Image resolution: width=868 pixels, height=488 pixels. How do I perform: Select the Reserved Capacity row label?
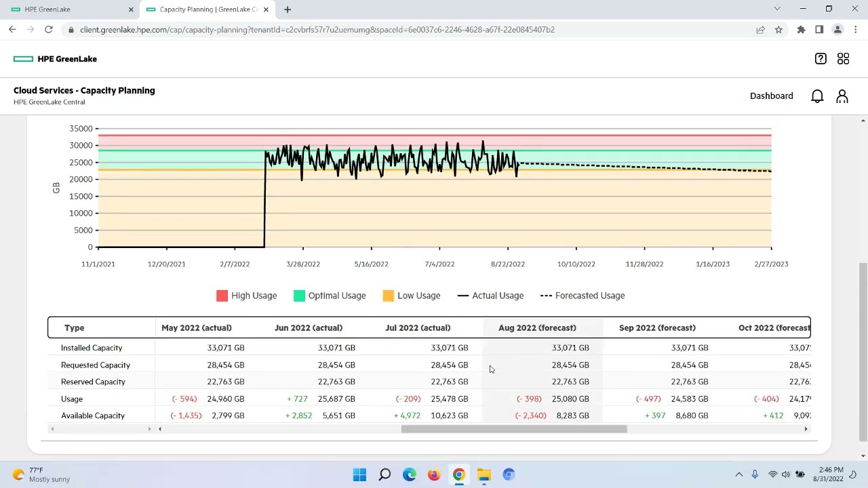tap(93, 382)
